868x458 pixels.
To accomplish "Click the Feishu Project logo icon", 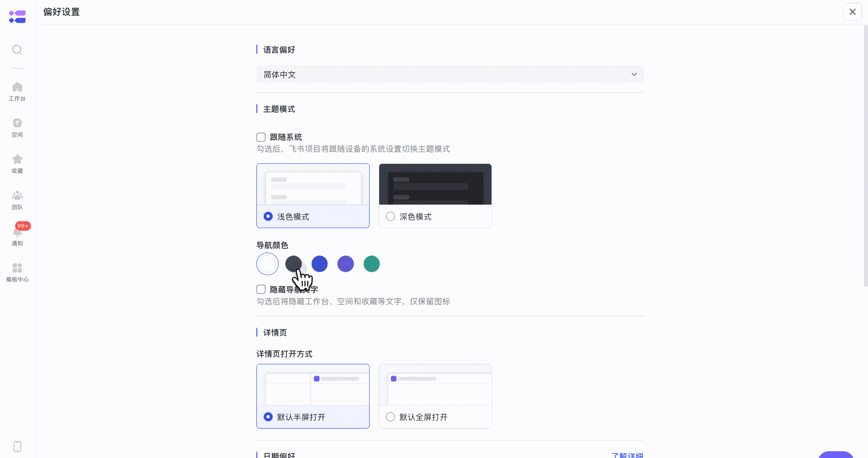I will point(17,17).
